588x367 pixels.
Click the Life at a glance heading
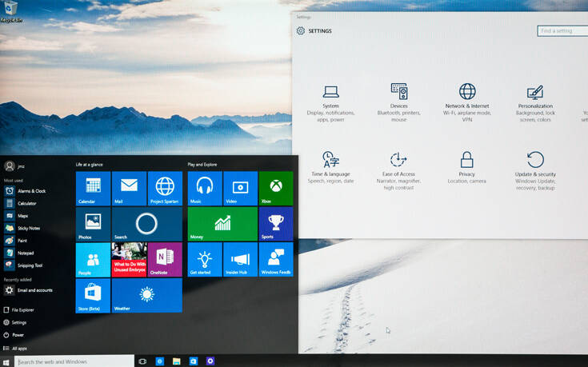click(x=90, y=165)
